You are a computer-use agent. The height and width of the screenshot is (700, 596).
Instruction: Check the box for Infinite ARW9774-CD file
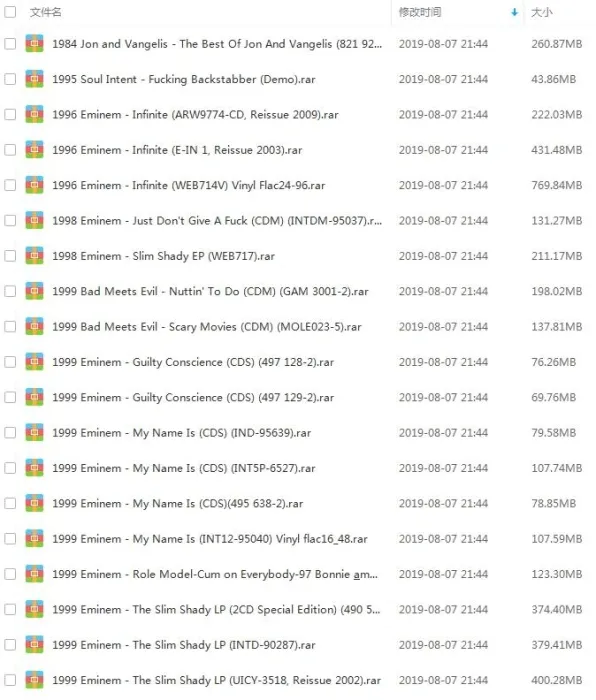point(10,114)
